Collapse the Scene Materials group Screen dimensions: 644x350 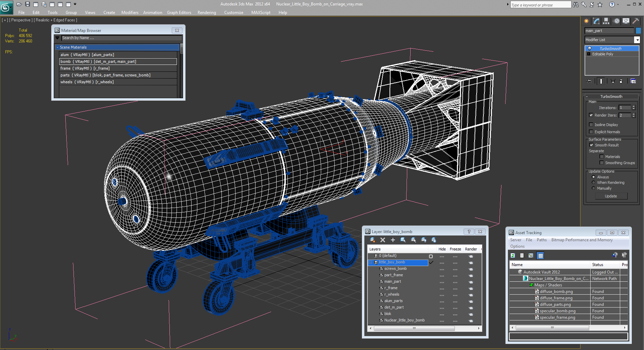click(x=57, y=47)
